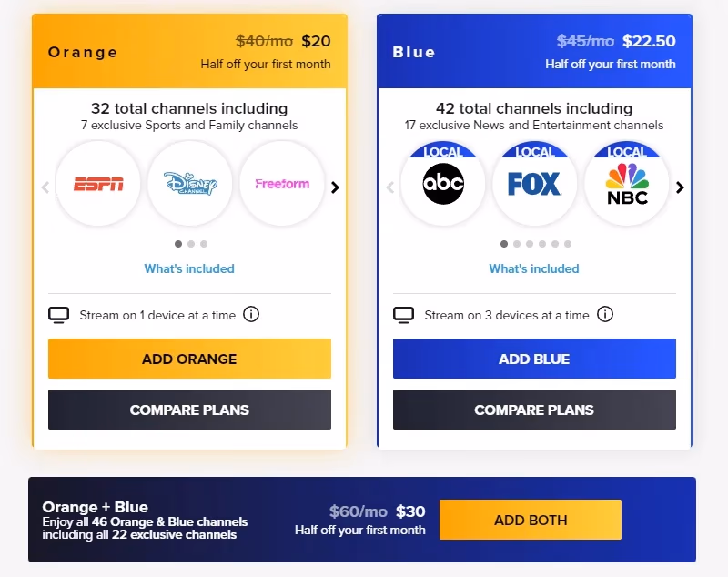Select the Freeform channel logo
This screenshot has height=577, width=728.
281,184
